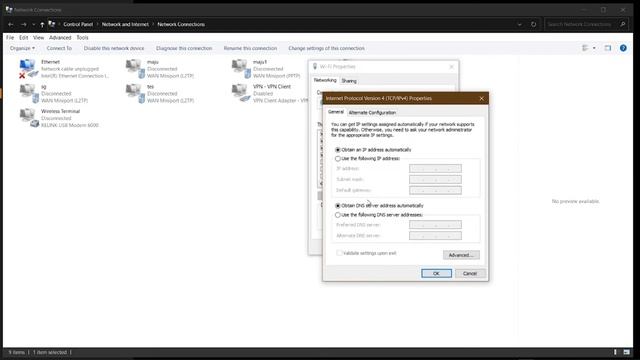
Task: Go forward using the forward arrow
Action: (x=24, y=24)
